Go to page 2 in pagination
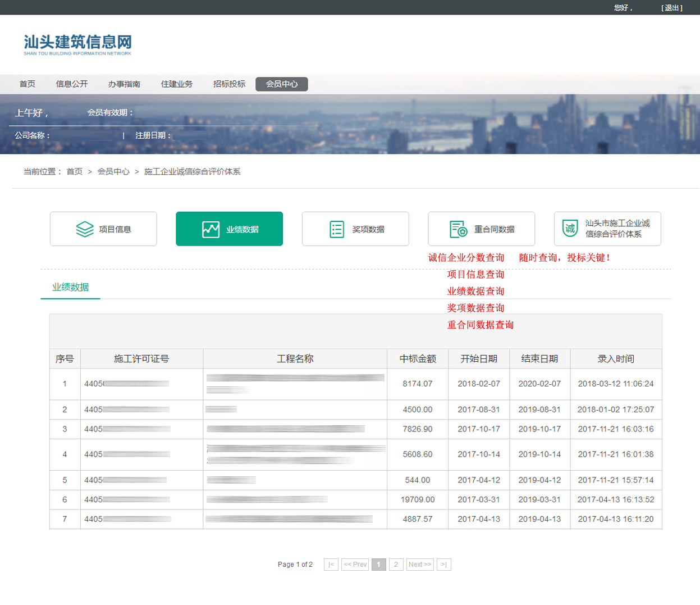Image resolution: width=700 pixels, height=605 pixels. pos(396,565)
